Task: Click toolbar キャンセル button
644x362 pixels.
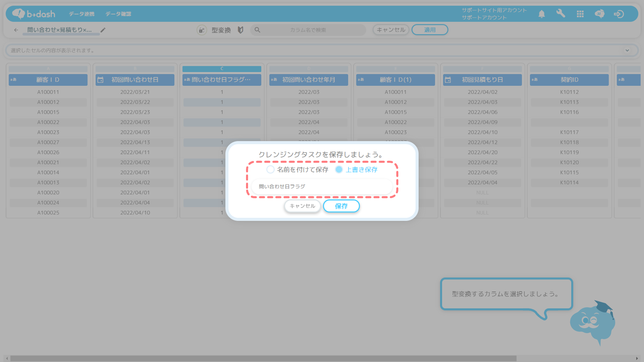Action: coord(391,30)
